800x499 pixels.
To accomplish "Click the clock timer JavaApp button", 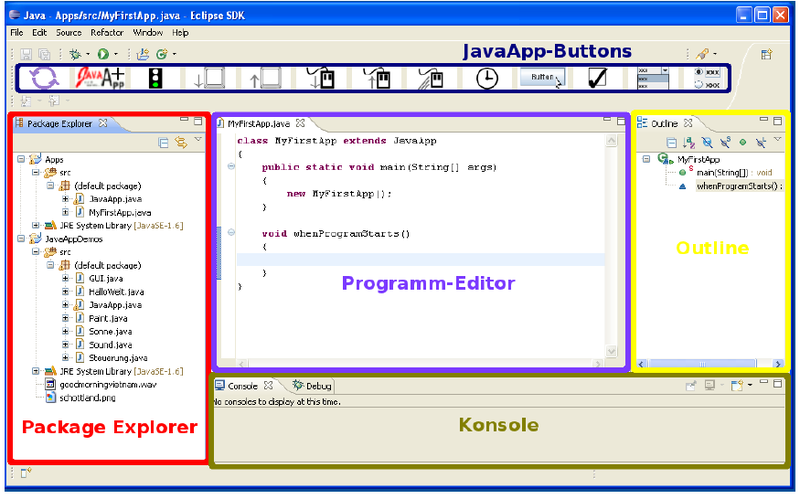I will coord(487,79).
